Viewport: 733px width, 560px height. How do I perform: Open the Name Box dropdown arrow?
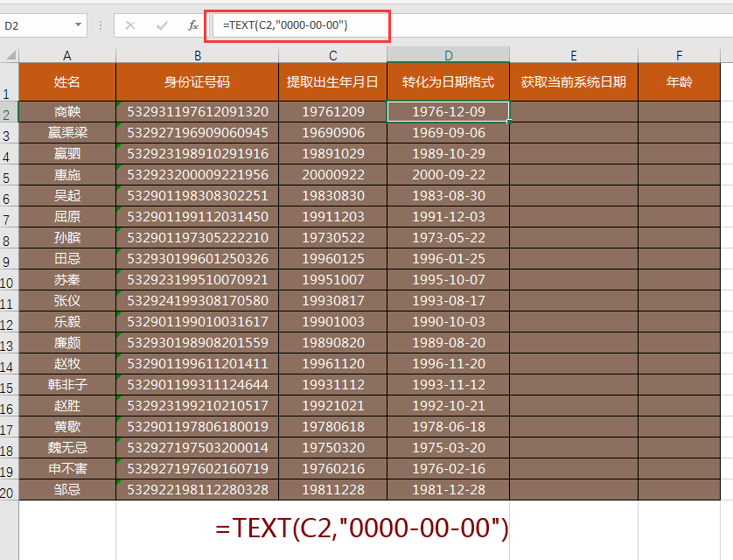pos(78,24)
